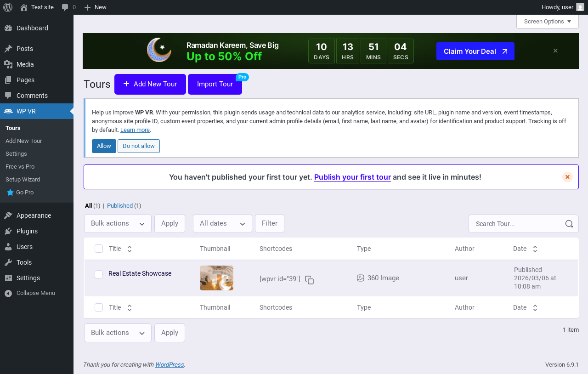This screenshot has height=374, width=588.
Task: Follow the Publish your first tour link
Action: (352, 177)
